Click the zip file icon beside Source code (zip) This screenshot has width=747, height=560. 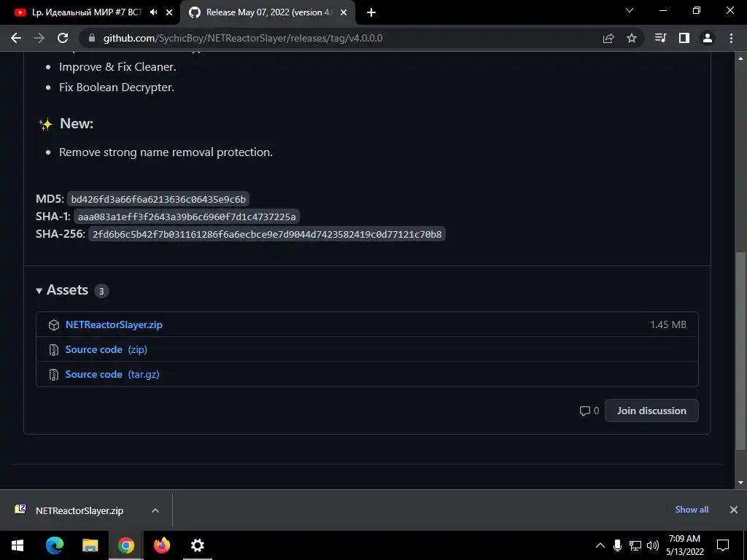pyautogui.click(x=54, y=350)
